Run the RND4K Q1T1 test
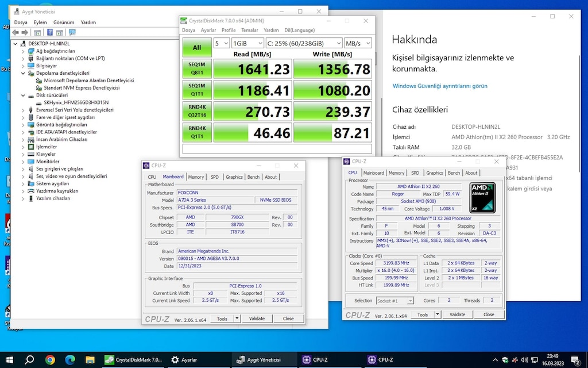588x368 pixels. point(197,133)
